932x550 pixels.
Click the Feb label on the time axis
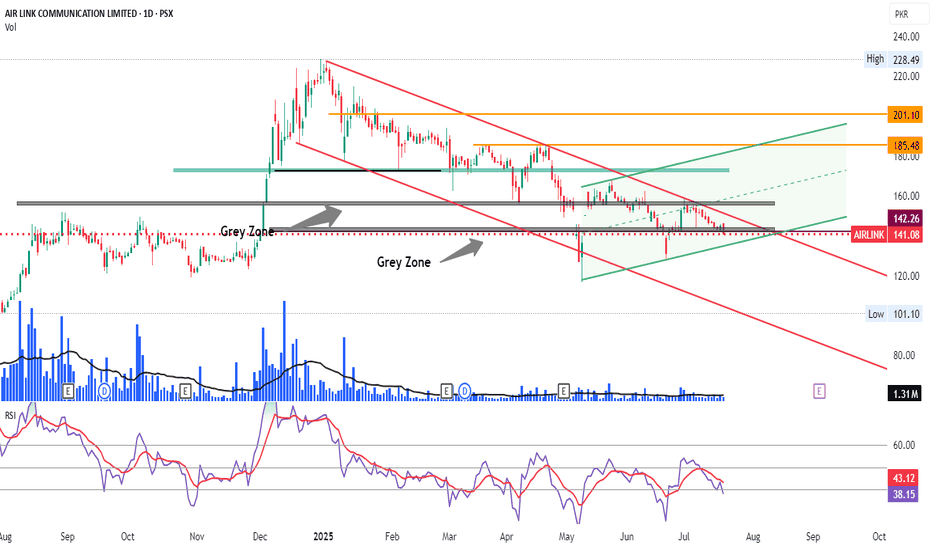392,536
